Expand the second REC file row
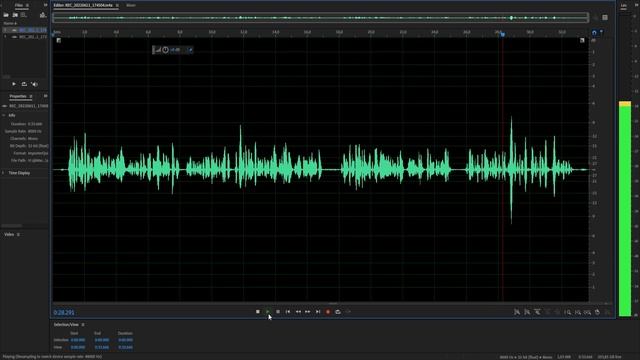640x360 pixels. (x=5, y=37)
